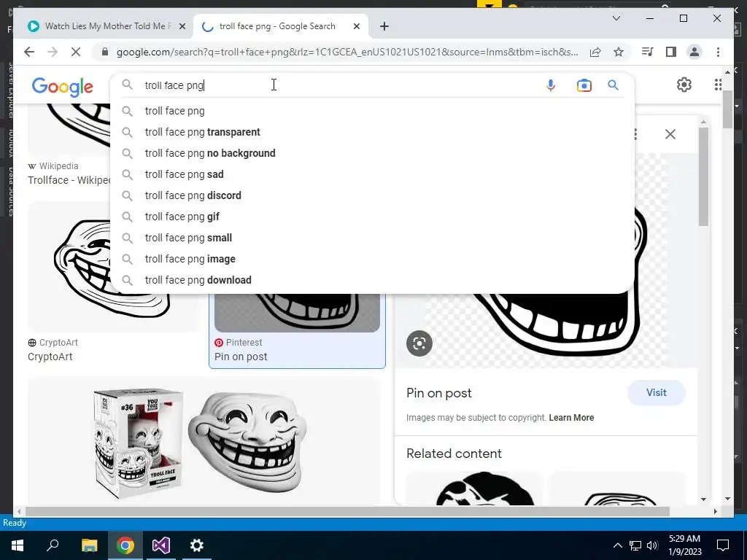Viewport: 747px width, 560px height.
Task: Click the horizontal scrollbar at window bottom
Action: [348, 511]
